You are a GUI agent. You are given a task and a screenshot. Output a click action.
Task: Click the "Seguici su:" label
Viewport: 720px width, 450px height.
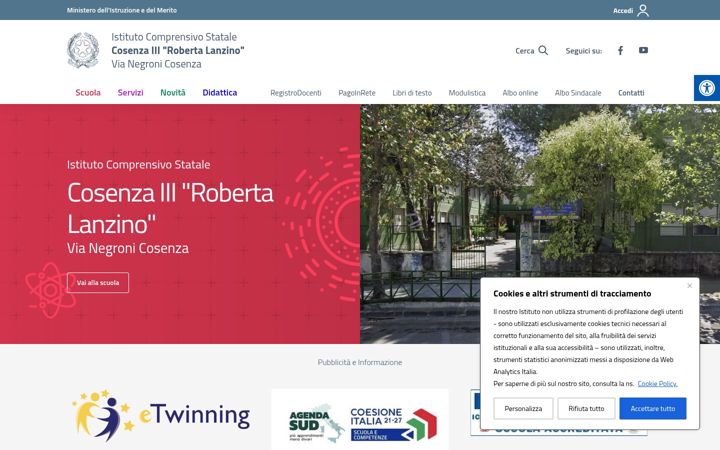point(584,51)
